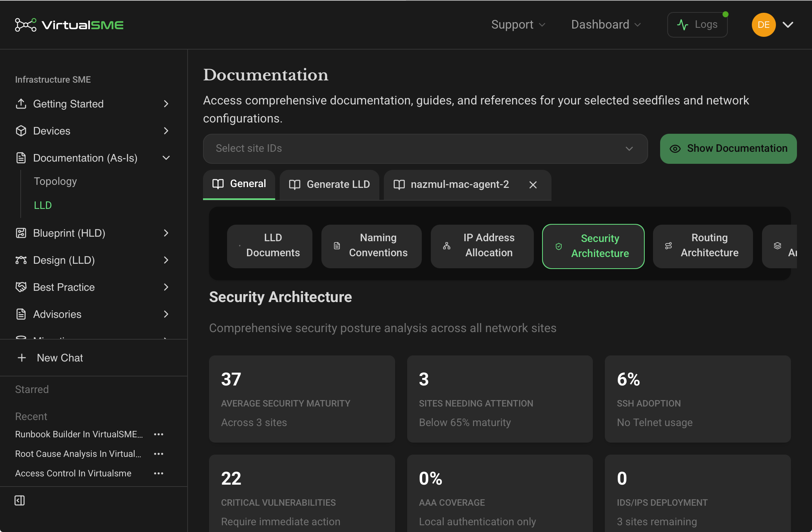Open LLD under Documentation
This screenshot has height=532, width=812.
(x=43, y=205)
